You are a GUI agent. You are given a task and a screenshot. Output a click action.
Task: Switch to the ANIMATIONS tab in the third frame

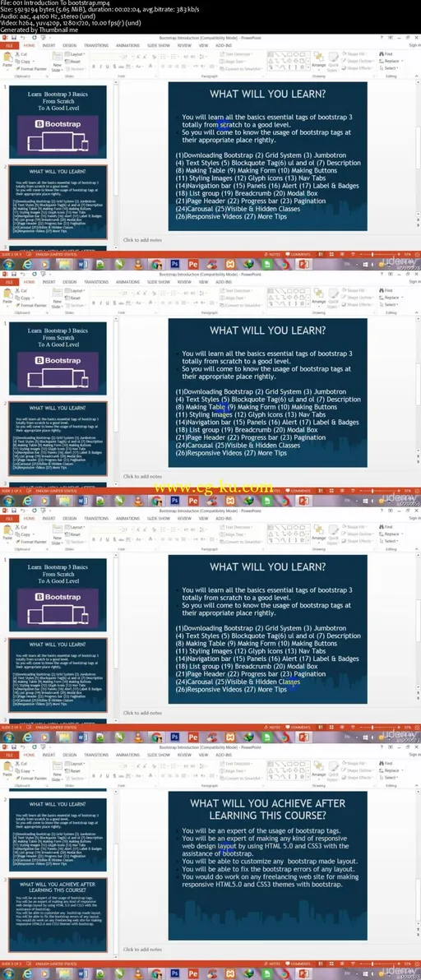point(128,518)
